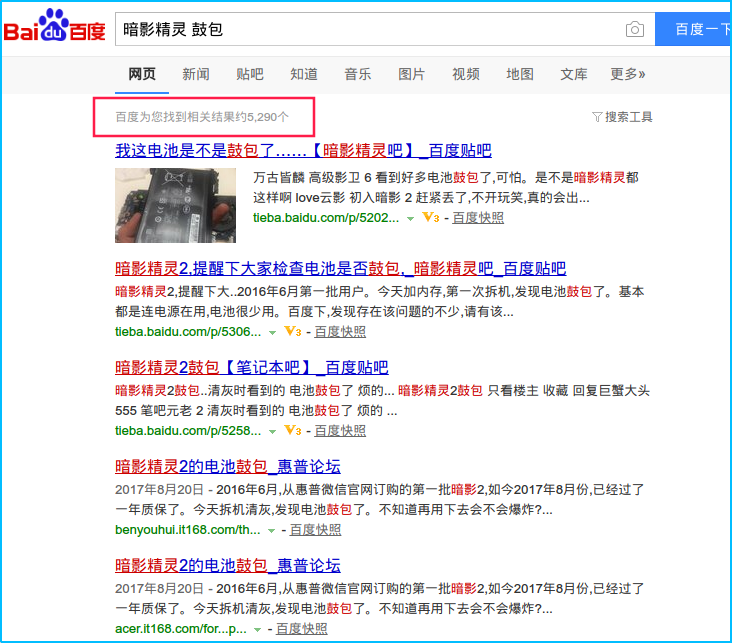
Task: Open the 贴吧 tab
Action: [250, 74]
